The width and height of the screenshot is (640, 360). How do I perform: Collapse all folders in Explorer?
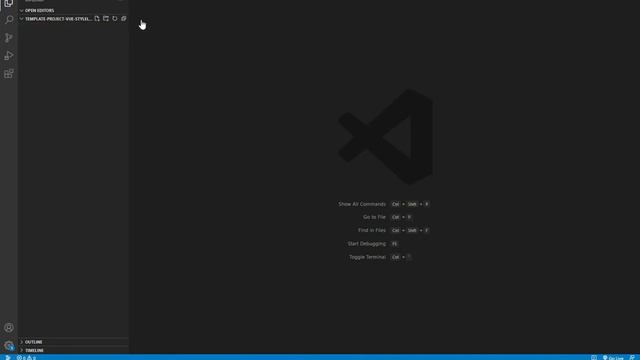(x=124, y=19)
